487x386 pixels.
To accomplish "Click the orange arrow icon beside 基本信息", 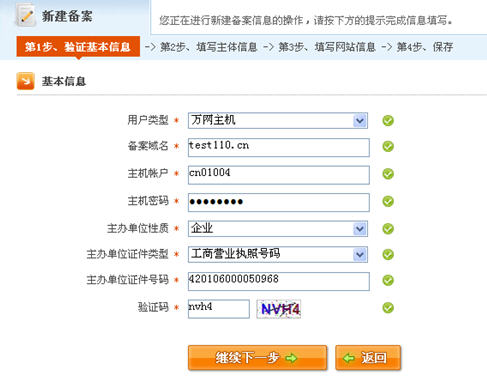I will (x=25, y=81).
